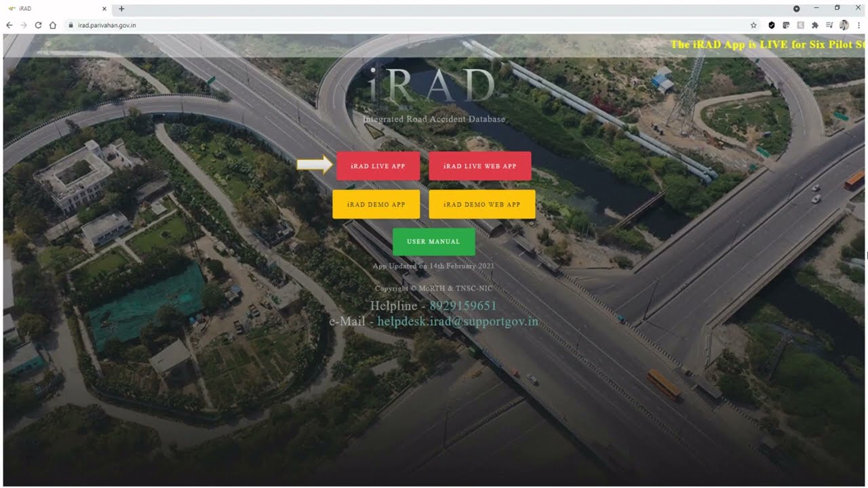Click the browser forward arrow
Viewport: 868px width, 488px height.
(24, 25)
